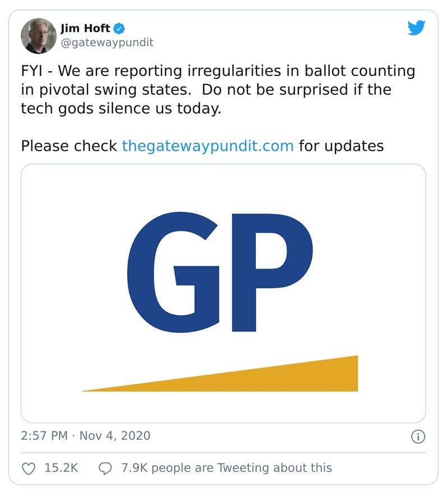Click the blue verified badge
The width and height of the screenshot is (448, 498).
[120, 28]
